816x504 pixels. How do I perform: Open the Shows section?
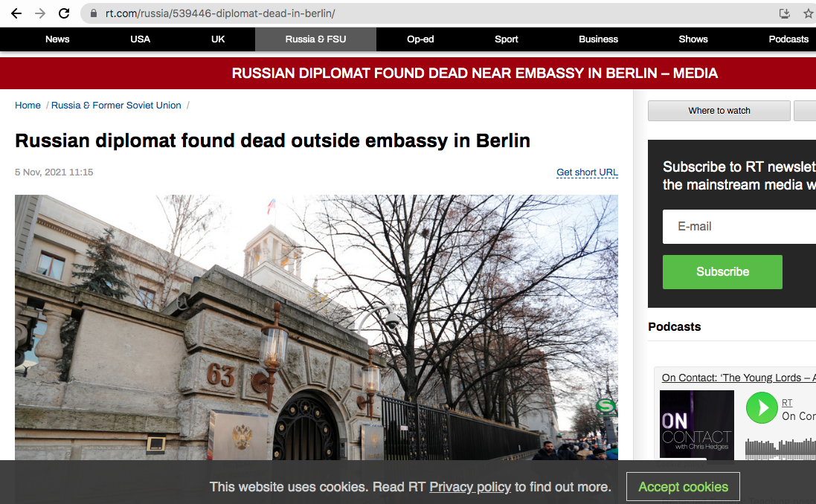[x=693, y=39]
